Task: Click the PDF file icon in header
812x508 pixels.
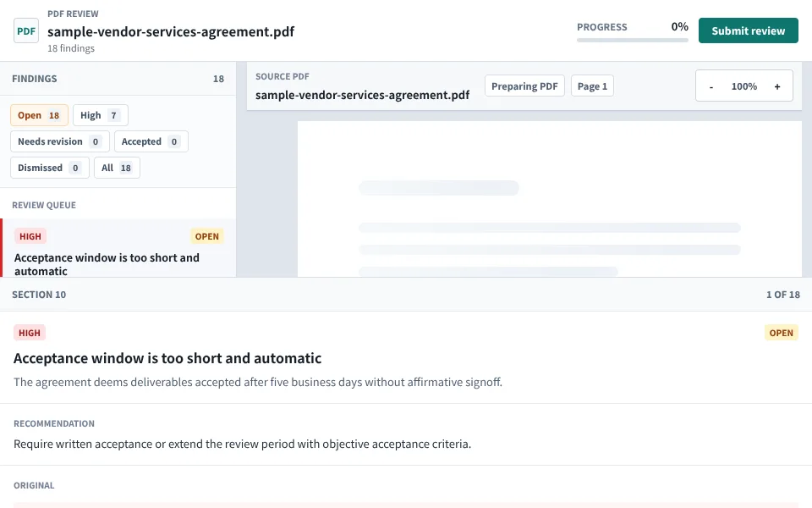Action: pyautogui.click(x=26, y=30)
